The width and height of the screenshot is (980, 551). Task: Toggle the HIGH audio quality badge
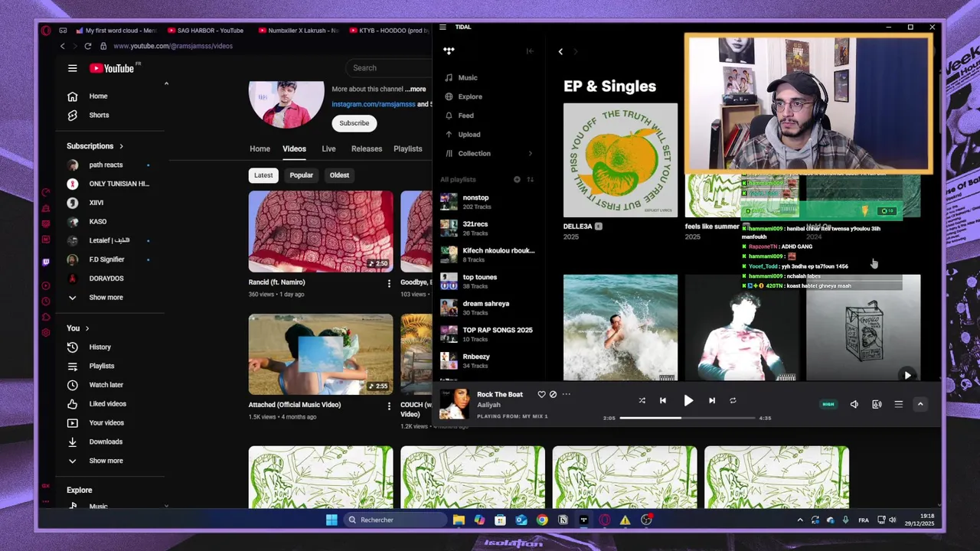828,404
